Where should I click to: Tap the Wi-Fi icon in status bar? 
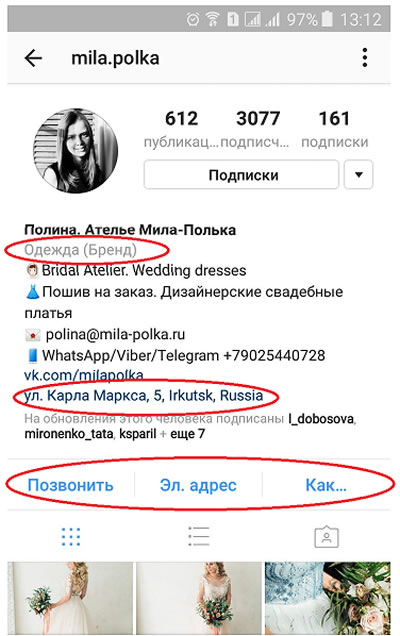coord(213,19)
